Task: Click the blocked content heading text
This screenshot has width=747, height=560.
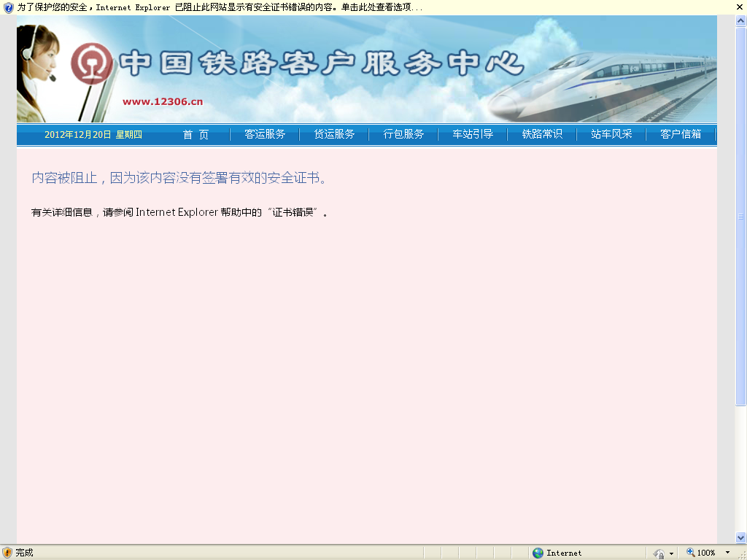Action: click(x=179, y=178)
